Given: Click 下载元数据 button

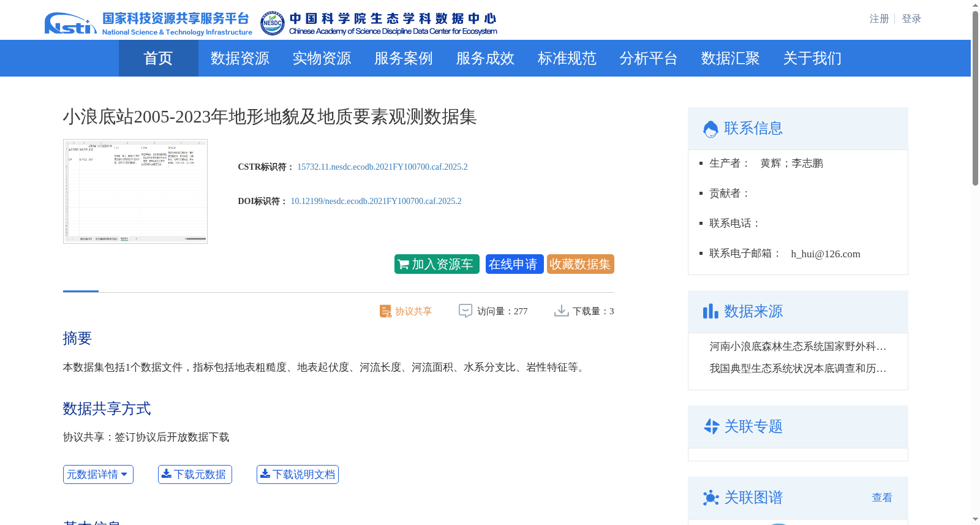Looking at the screenshot, I should (x=195, y=474).
